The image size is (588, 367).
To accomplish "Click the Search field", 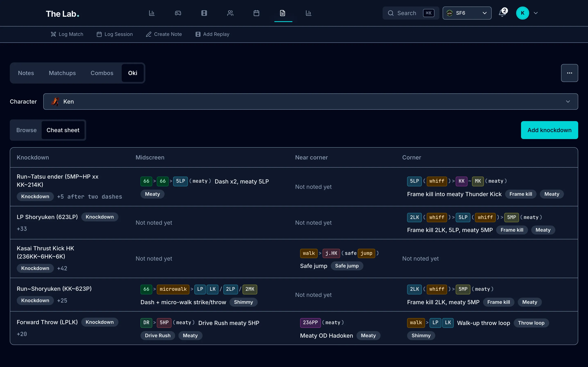I will coord(411,13).
